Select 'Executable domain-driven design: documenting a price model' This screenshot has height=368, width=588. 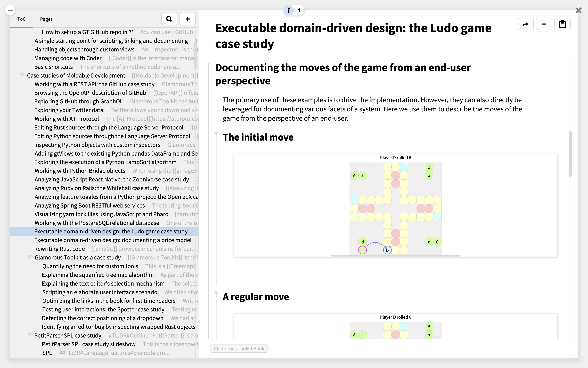click(x=113, y=240)
